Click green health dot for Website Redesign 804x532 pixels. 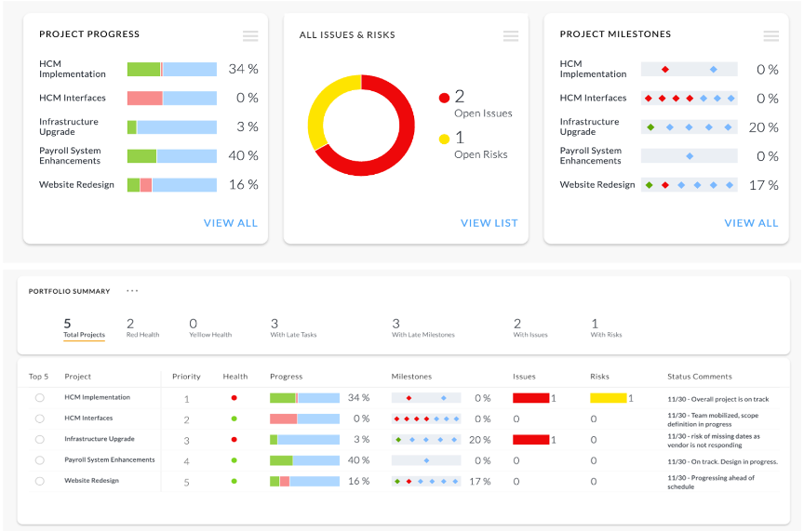(234, 481)
